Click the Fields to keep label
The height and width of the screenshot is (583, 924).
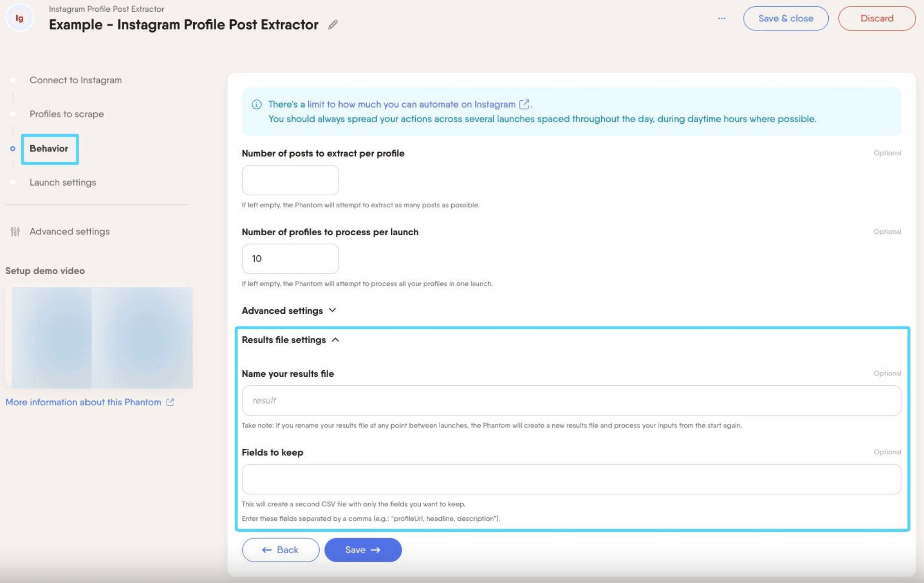tap(272, 452)
